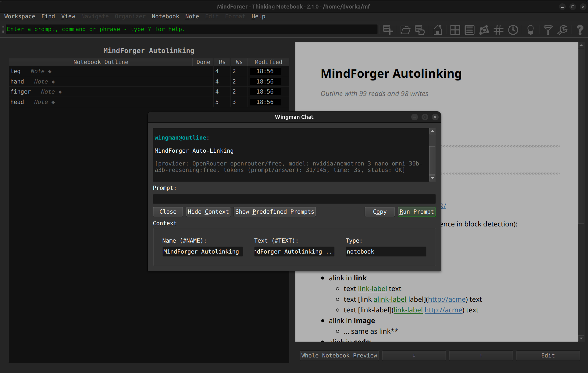Click the Copy button
Image resolution: width=588 pixels, height=373 pixels.
tap(380, 212)
